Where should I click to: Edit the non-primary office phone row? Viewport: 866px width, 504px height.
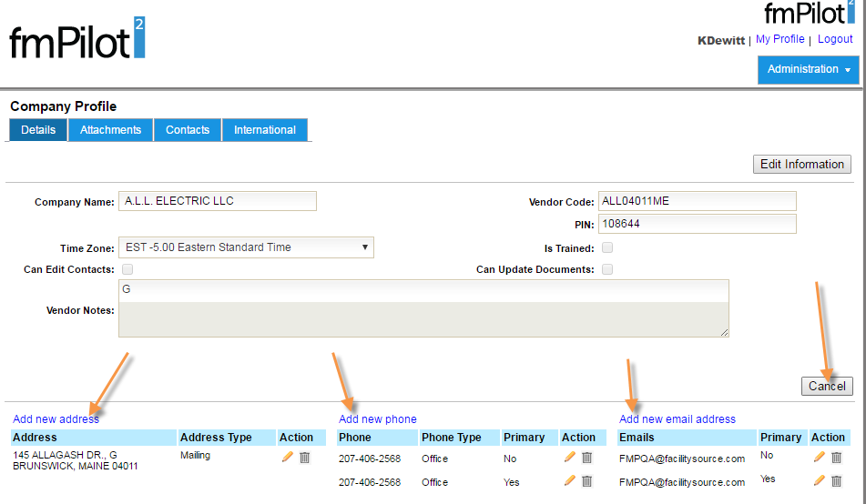click(x=570, y=458)
